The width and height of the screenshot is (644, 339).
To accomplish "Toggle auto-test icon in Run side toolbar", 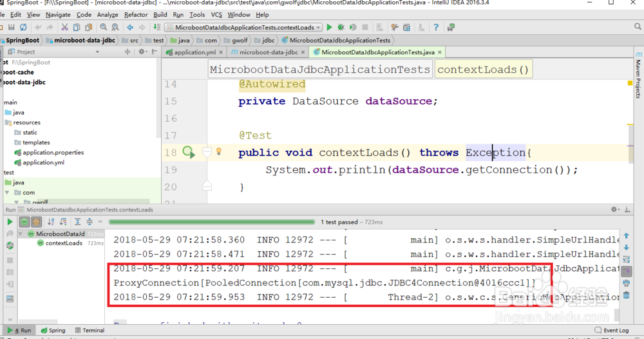I will pyautogui.click(x=10, y=246).
